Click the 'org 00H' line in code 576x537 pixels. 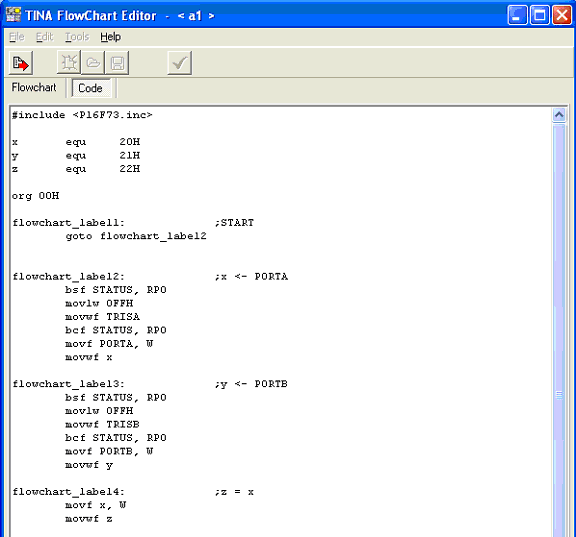[x=35, y=196]
